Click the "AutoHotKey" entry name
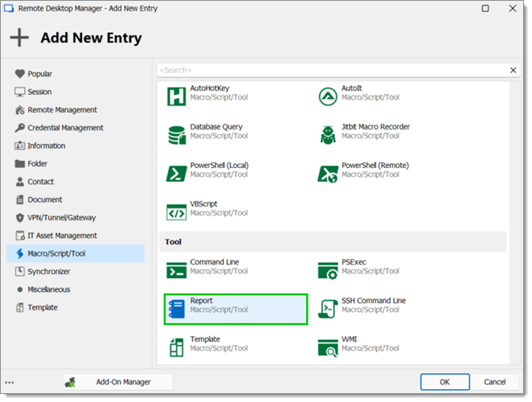 pos(210,88)
